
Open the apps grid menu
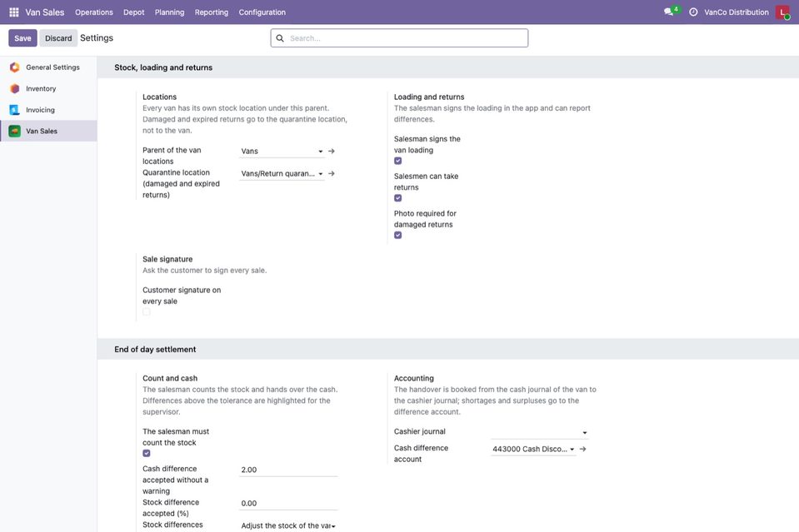click(x=14, y=12)
